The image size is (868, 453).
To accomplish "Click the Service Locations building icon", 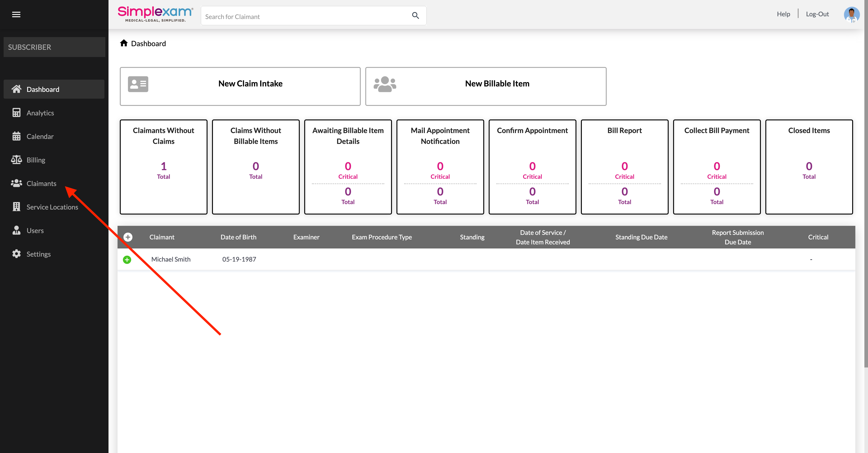I will tap(16, 207).
